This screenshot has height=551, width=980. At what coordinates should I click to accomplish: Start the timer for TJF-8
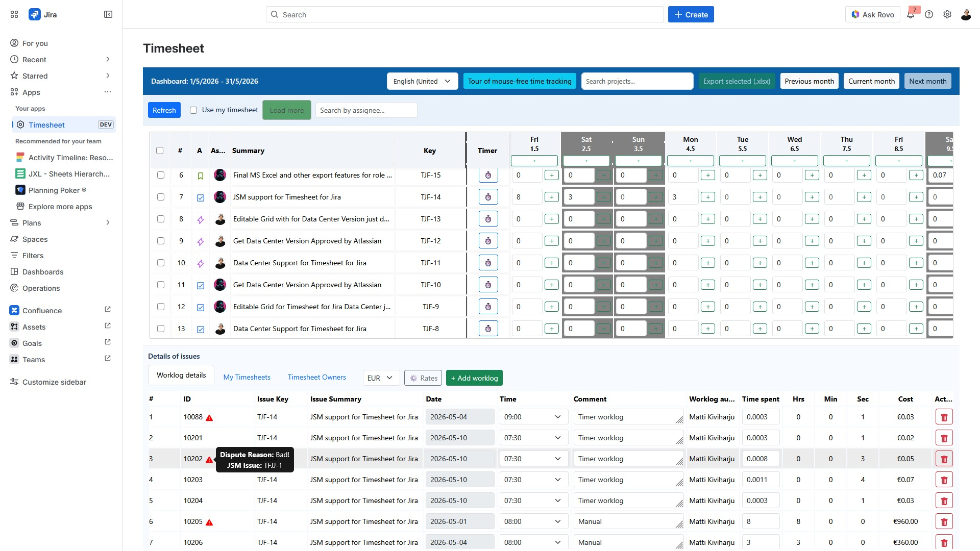click(x=488, y=329)
